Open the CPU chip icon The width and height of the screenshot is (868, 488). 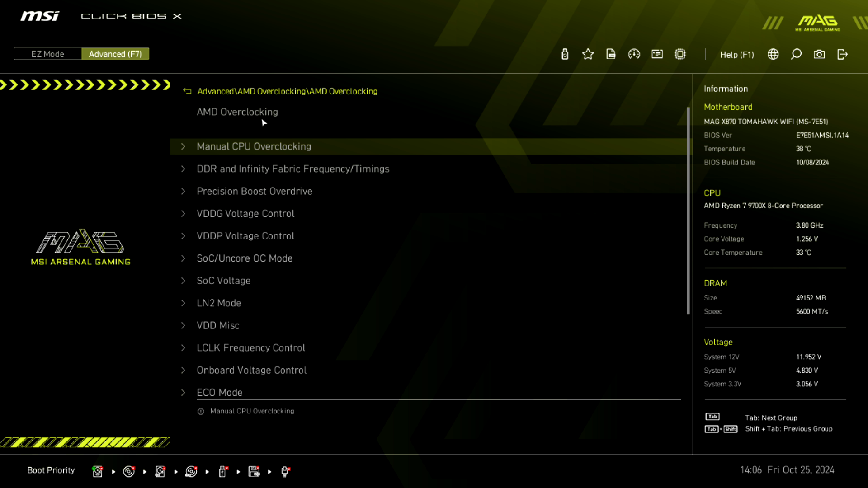point(680,54)
